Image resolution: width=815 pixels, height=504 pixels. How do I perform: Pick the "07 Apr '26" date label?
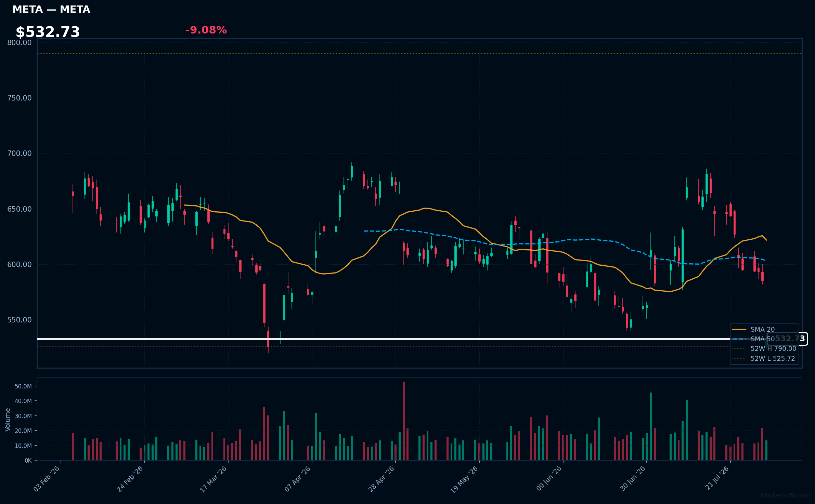click(297, 479)
